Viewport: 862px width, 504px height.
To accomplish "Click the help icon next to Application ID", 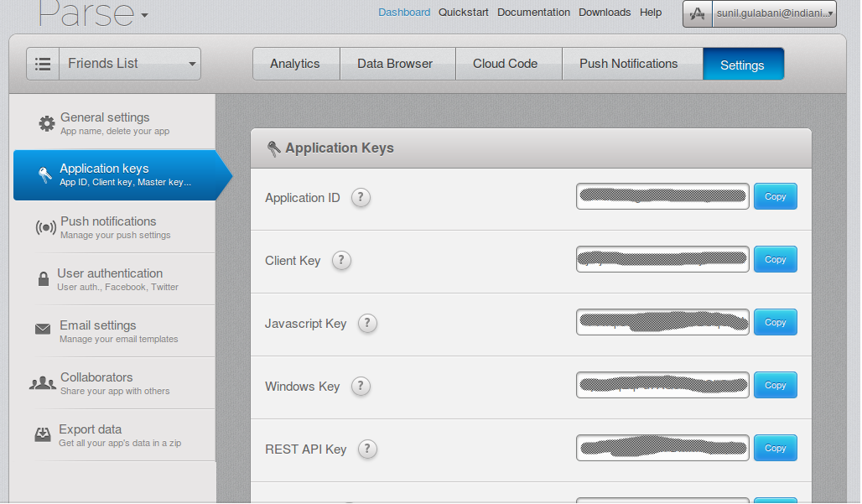I will pos(361,197).
